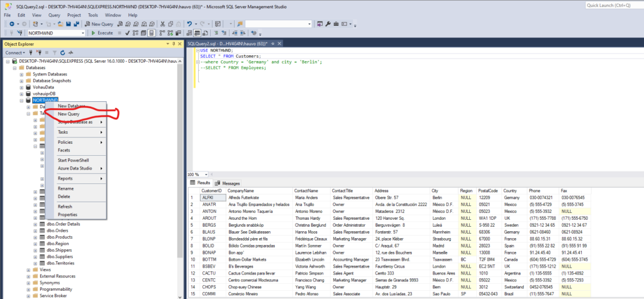Click Specify Values for Template Parameters icon
This screenshot has height=299, width=644.
click(x=254, y=33)
